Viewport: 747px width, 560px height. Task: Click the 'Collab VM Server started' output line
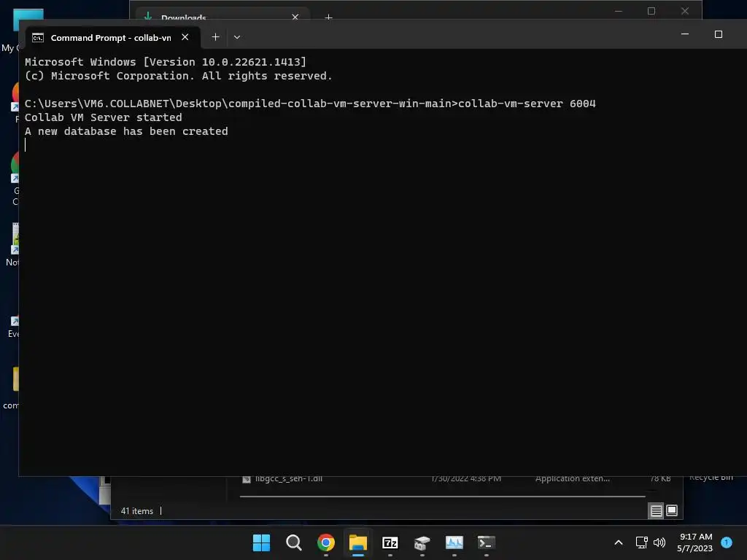(104, 117)
